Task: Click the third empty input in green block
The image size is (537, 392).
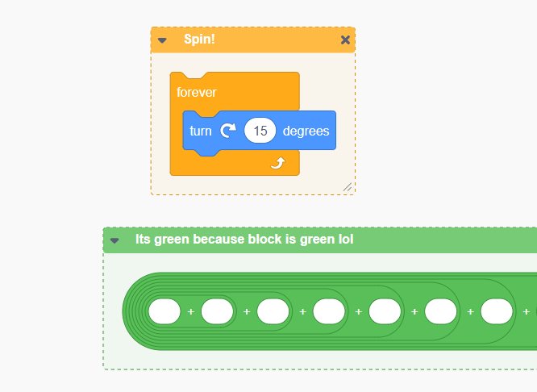Action: (273, 311)
